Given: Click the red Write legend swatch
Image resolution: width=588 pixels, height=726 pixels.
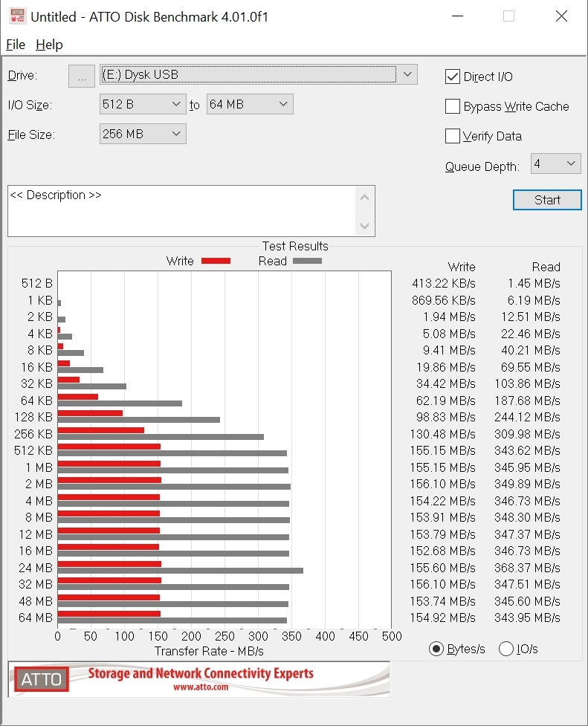Looking at the screenshot, I should point(216,261).
